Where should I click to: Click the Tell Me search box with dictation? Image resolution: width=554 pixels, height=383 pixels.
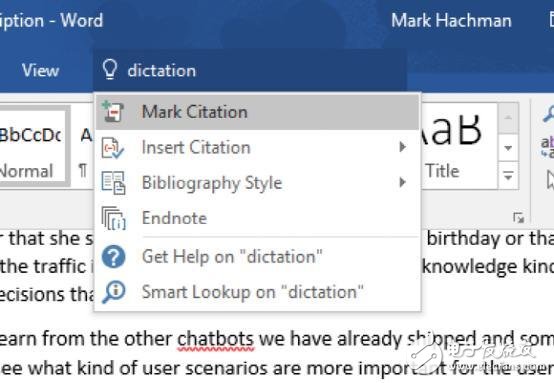[250, 70]
